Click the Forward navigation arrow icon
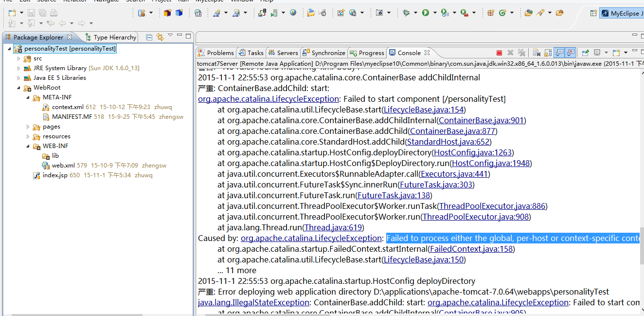 81,23
